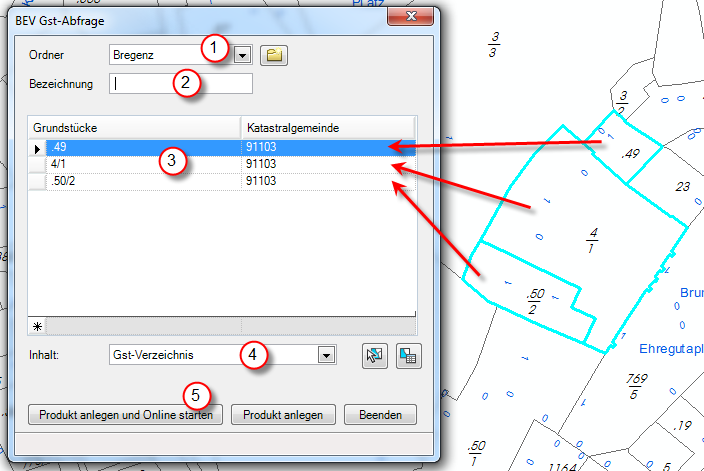Click parcel 4/1 label on the map
Screen dimensions: 704x471
tap(592, 240)
